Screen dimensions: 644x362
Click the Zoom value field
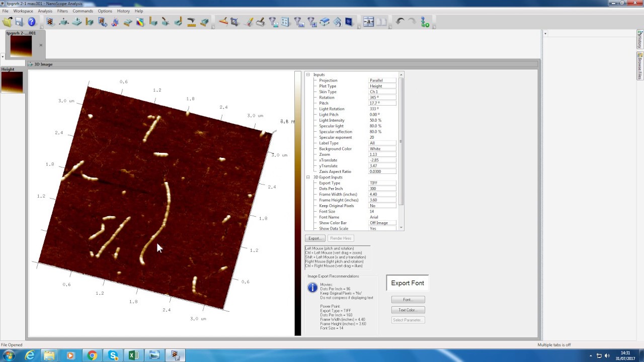coord(382,154)
